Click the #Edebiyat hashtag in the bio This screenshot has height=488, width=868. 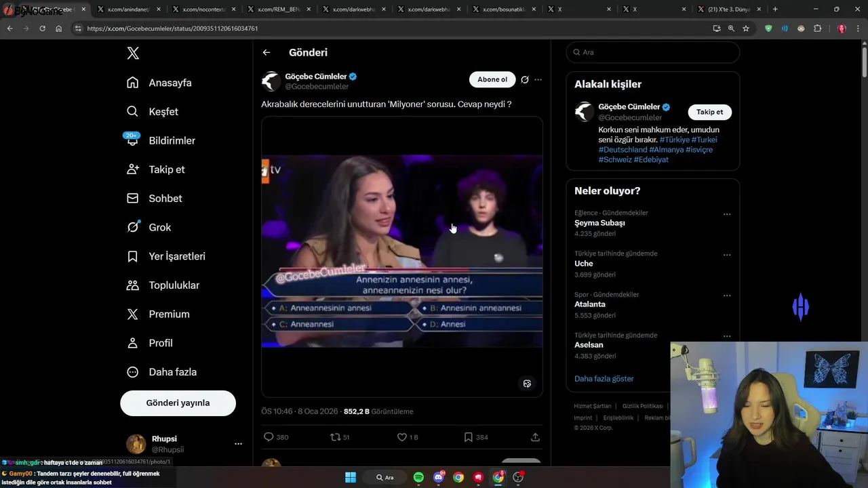point(651,160)
